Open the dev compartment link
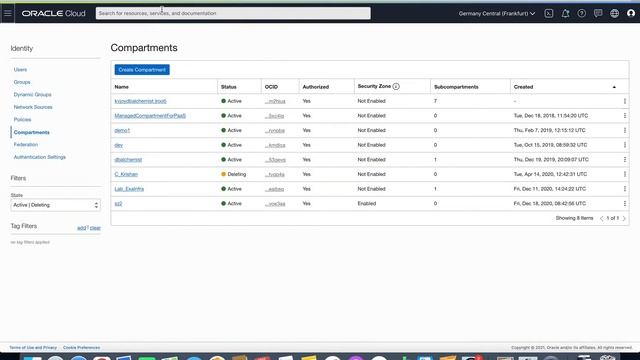Image resolution: width=640 pixels, height=360 pixels. (x=118, y=145)
